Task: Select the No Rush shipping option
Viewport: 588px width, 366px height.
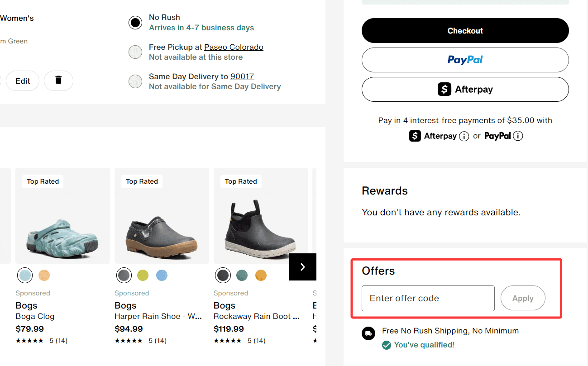Action: [135, 23]
